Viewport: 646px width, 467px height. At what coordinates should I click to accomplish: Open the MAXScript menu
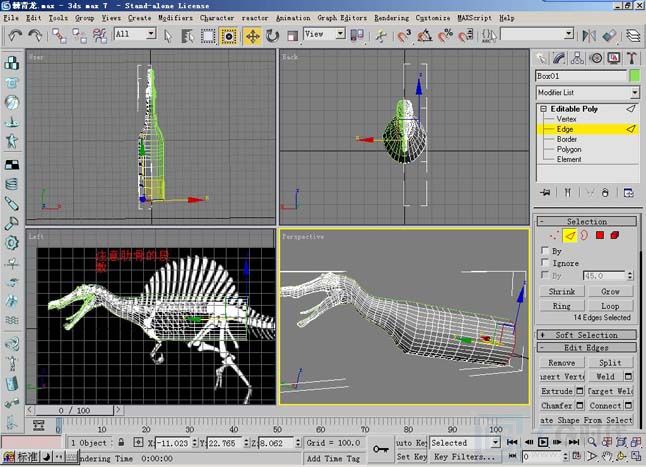point(474,18)
